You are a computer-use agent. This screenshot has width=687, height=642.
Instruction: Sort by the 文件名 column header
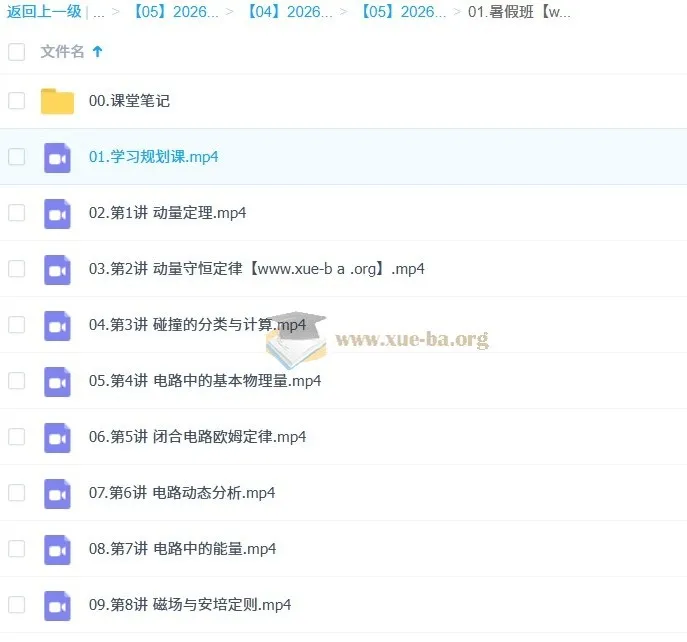[62, 52]
